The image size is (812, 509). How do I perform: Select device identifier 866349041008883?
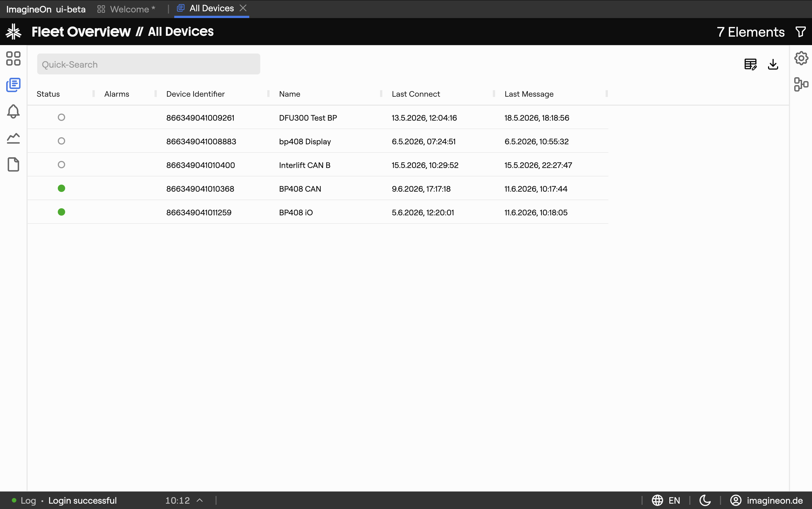[201, 141]
